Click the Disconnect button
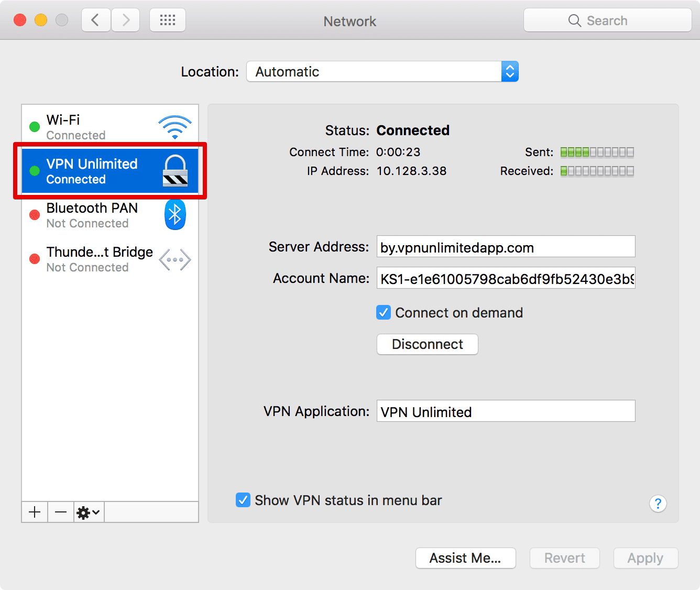 pos(427,344)
